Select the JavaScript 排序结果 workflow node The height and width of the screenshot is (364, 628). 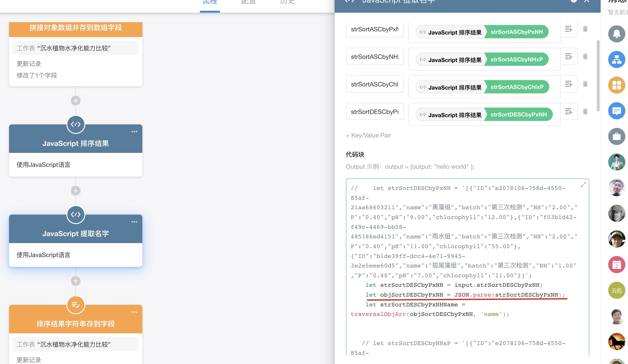(76, 144)
